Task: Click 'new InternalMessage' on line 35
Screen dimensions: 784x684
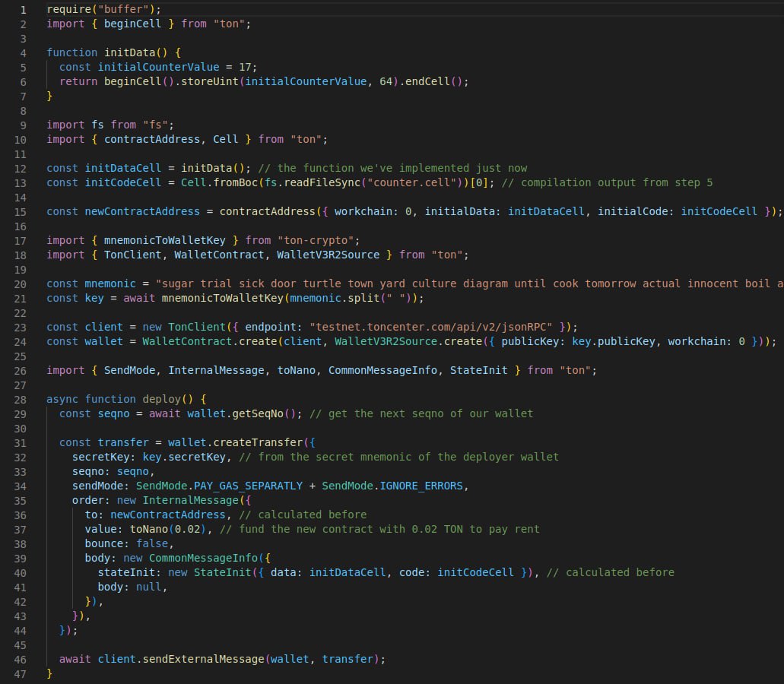Action: tap(177, 501)
